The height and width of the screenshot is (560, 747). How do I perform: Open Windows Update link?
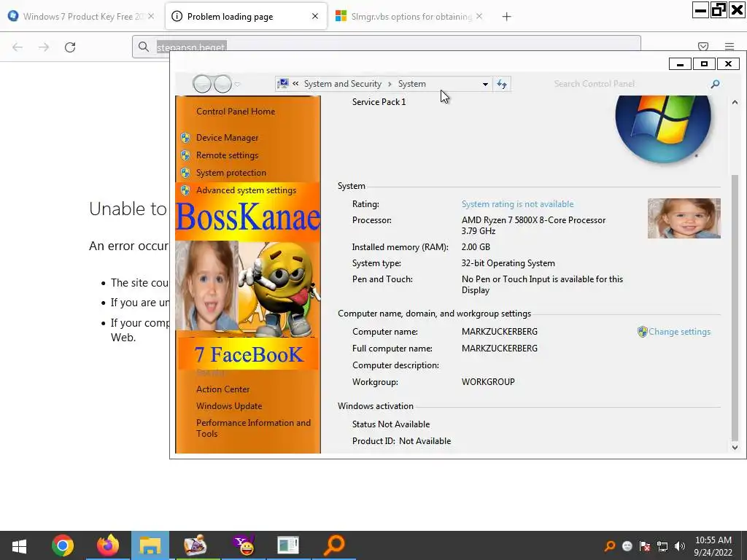[229, 406]
